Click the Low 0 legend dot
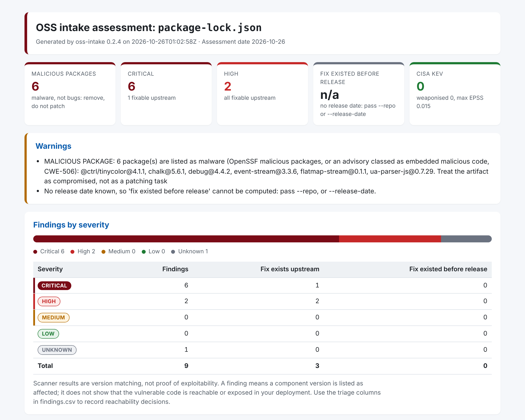Viewport: 525px width, 420px height. [144, 252]
